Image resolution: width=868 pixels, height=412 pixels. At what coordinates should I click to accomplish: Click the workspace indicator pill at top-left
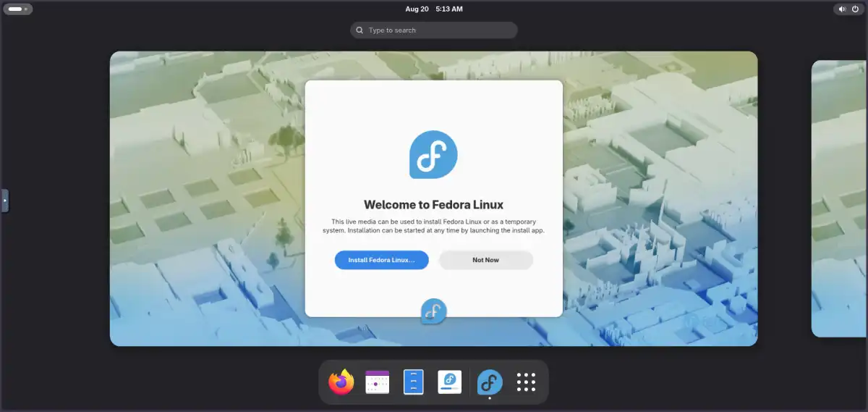click(x=17, y=9)
